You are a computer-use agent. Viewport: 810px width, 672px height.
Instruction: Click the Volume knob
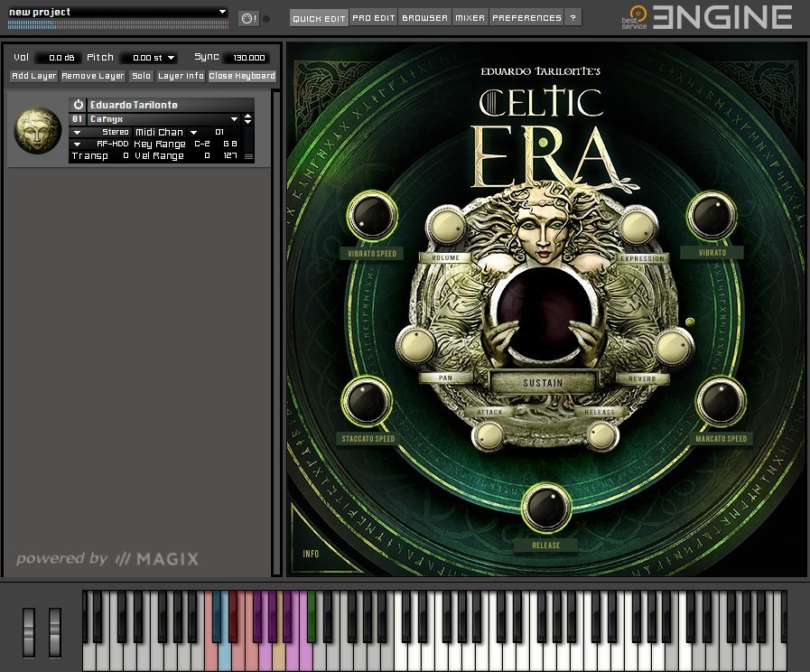[x=445, y=226]
